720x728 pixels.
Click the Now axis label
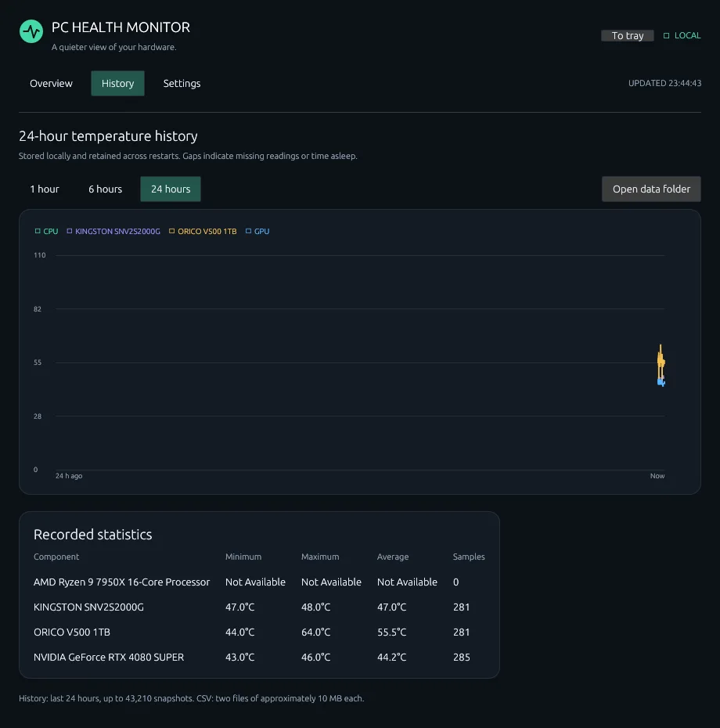coord(657,476)
